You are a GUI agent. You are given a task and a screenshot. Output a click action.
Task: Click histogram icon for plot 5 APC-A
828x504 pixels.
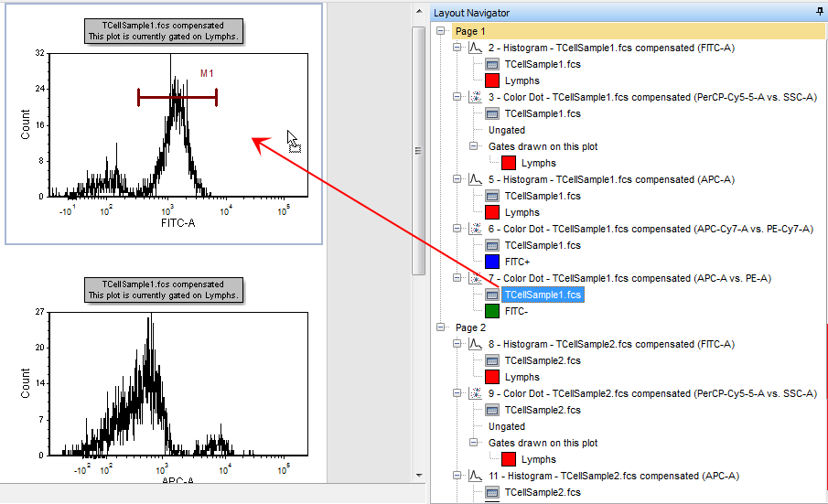[x=475, y=179]
